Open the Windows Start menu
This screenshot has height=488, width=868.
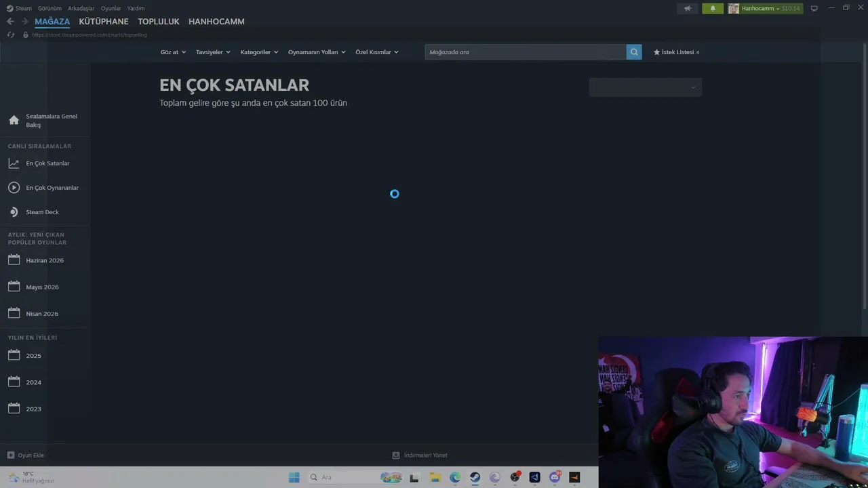294,477
